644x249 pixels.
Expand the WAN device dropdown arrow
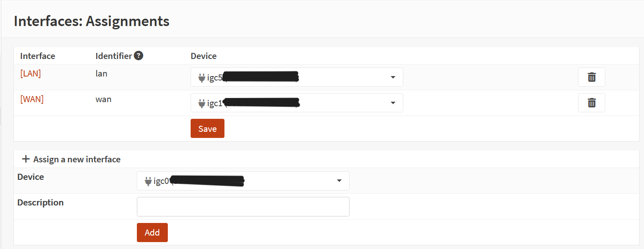point(393,103)
